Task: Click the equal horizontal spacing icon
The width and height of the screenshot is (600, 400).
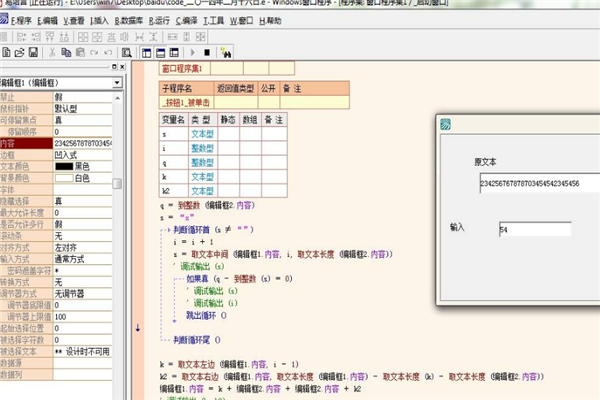Action: (139, 37)
